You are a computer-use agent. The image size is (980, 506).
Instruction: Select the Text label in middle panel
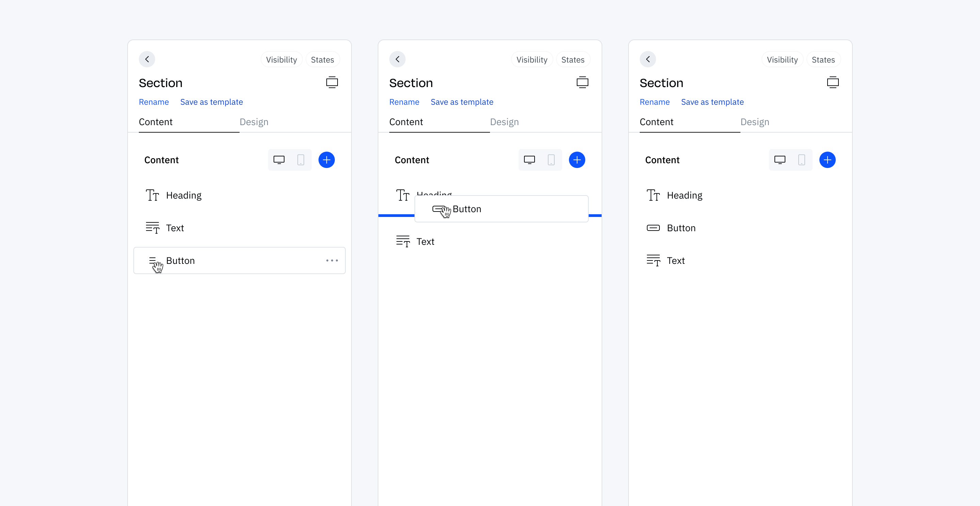425,242
